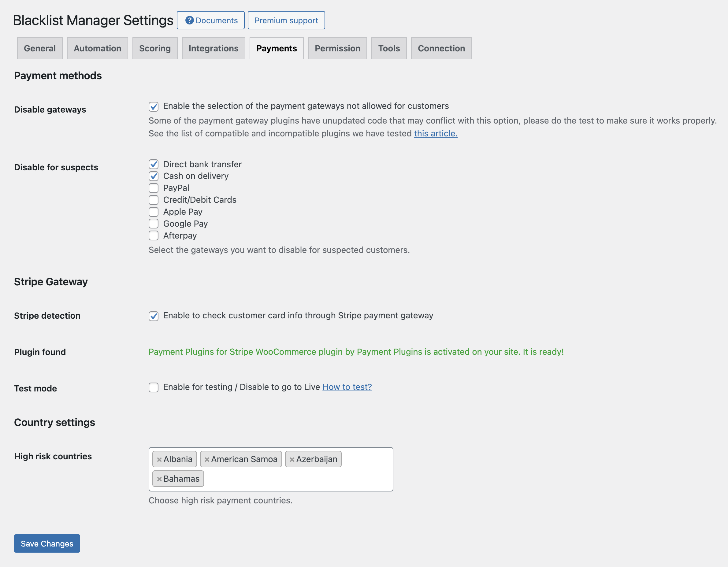Screen dimensions: 728x567
Task: Open the Documents button
Action: click(x=211, y=20)
